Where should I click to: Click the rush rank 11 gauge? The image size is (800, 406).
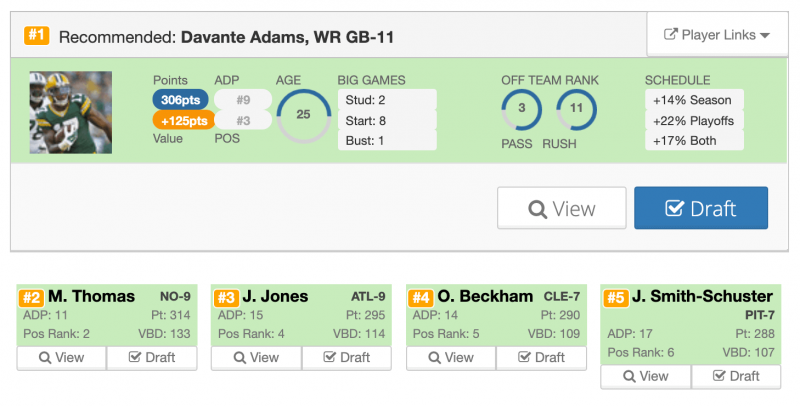click(577, 109)
